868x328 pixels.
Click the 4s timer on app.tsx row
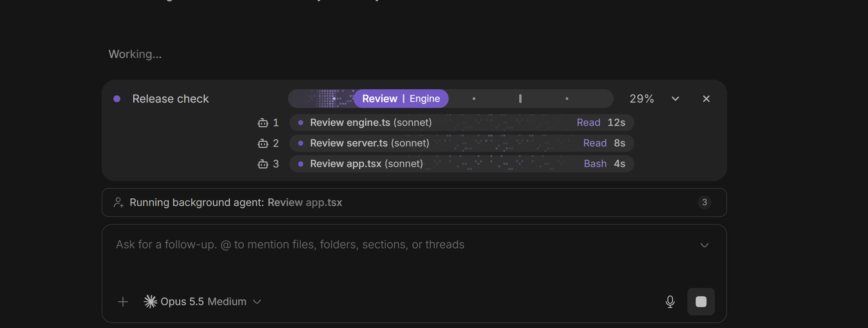point(619,164)
